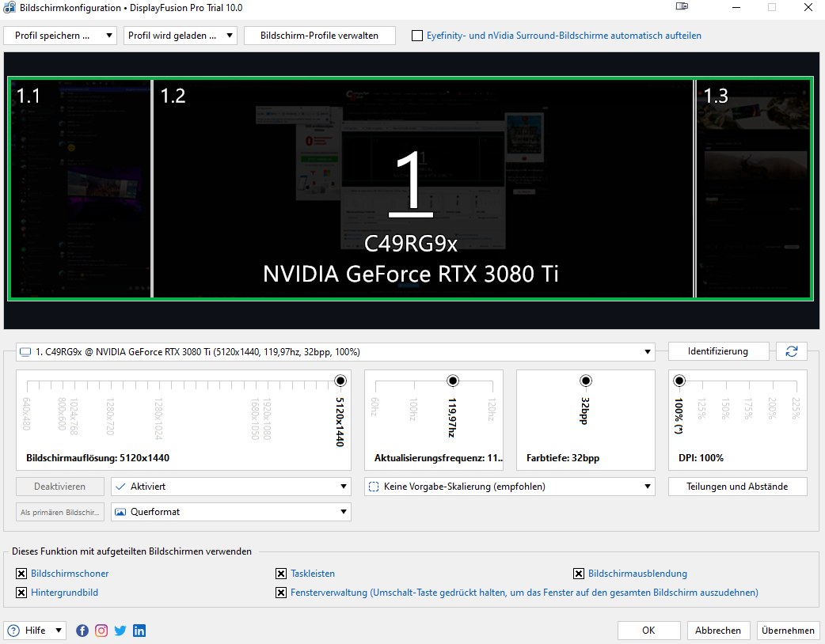This screenshot has height=644, width=825.
Task: Click Teilungen und Abstände button
Action: (x=737, y=487)
